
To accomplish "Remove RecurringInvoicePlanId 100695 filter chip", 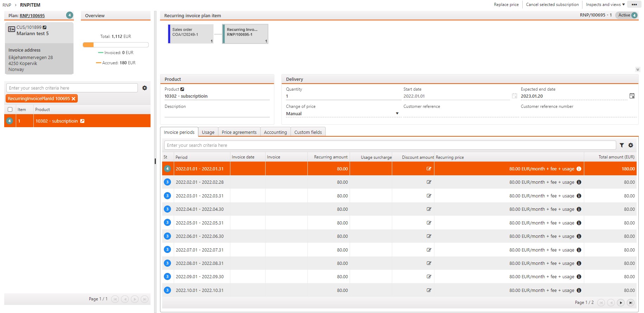I will (x=74, y=99).
